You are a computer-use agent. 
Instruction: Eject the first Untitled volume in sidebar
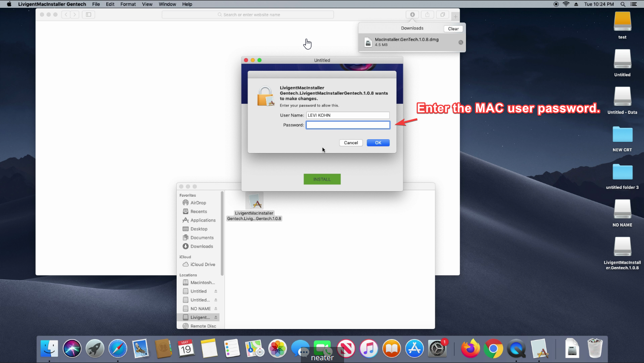(x=216, y=291)
